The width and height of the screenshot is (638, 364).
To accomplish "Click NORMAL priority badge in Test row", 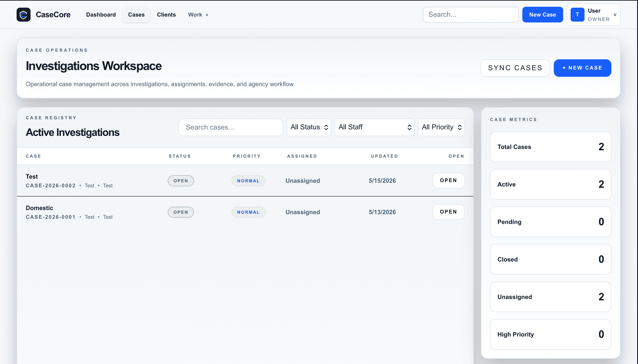I will pyautogui.click(x=248, y=181).
